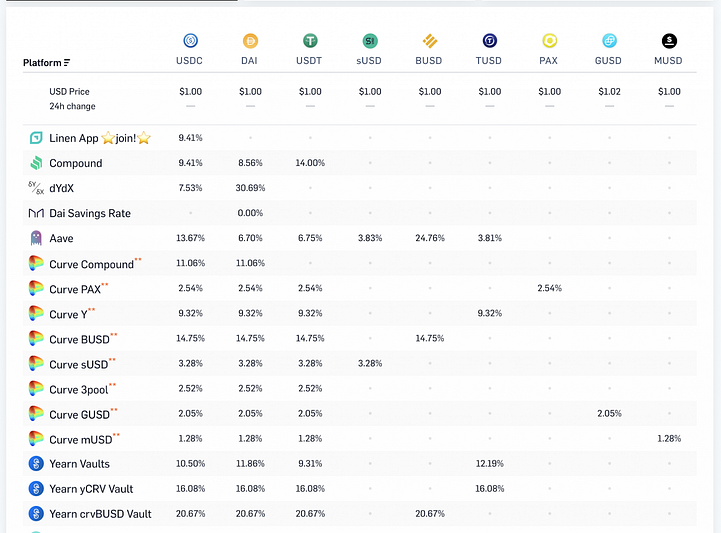This screenshot has height=533, width=721.
Task: Click the Aave ghost icon
Action: click(x=36, y=238)
